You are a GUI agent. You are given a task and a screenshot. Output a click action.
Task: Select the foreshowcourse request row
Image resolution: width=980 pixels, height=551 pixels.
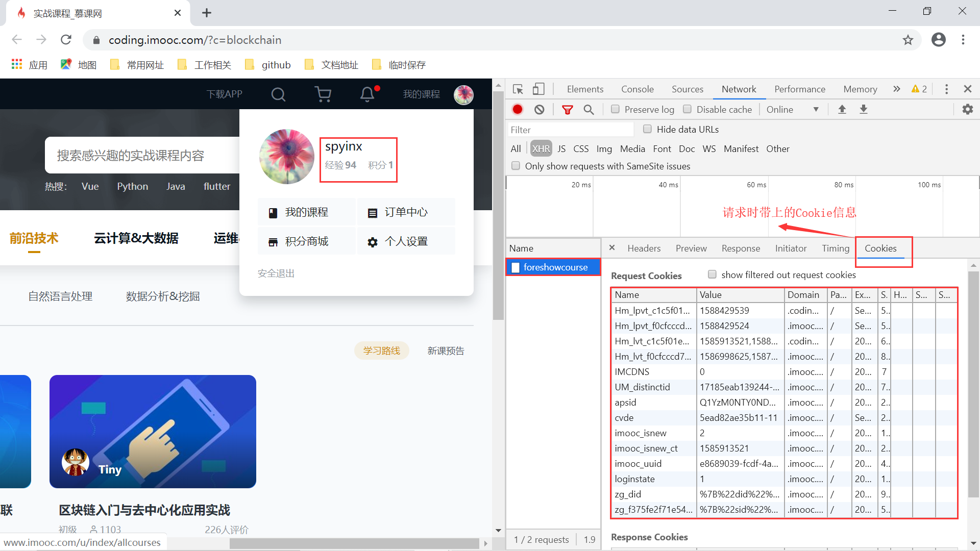[x=553, y=267]
